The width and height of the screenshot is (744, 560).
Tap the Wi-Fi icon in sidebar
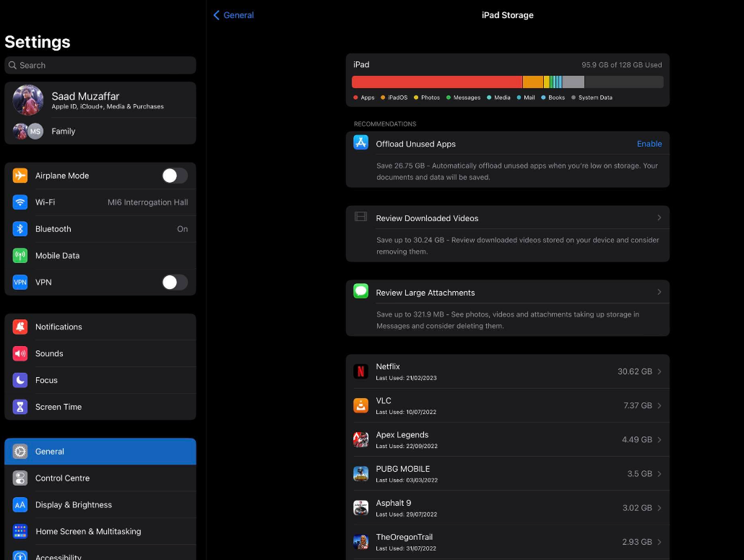coord(20,202)
